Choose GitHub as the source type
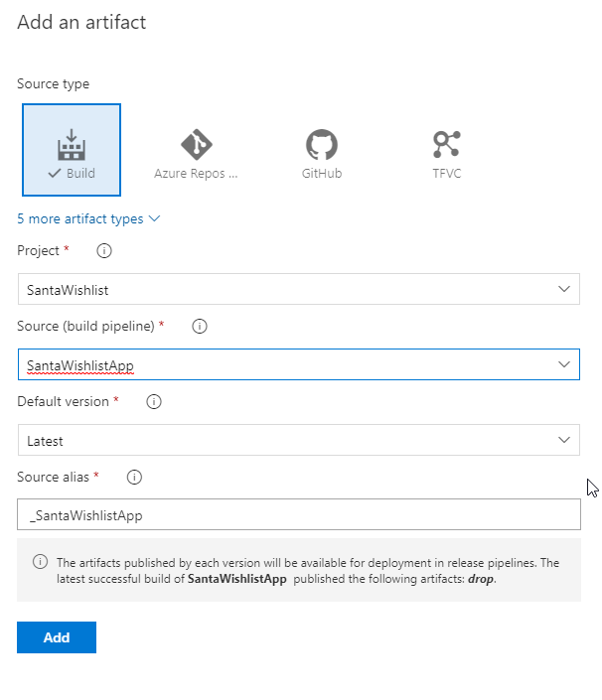The image size is (602, 700). (322, 154)
